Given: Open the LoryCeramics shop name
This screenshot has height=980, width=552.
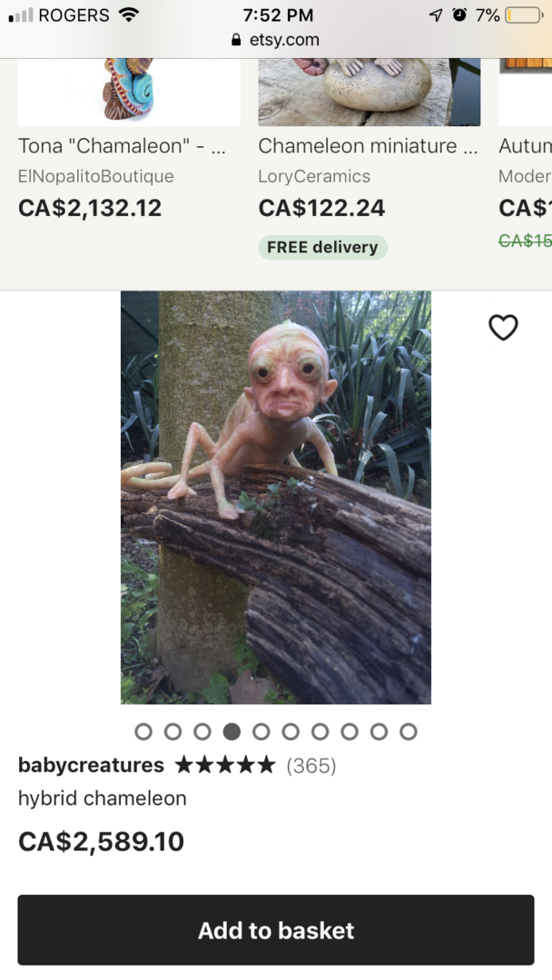Looking at the screenshot, I should coord(314,176).
